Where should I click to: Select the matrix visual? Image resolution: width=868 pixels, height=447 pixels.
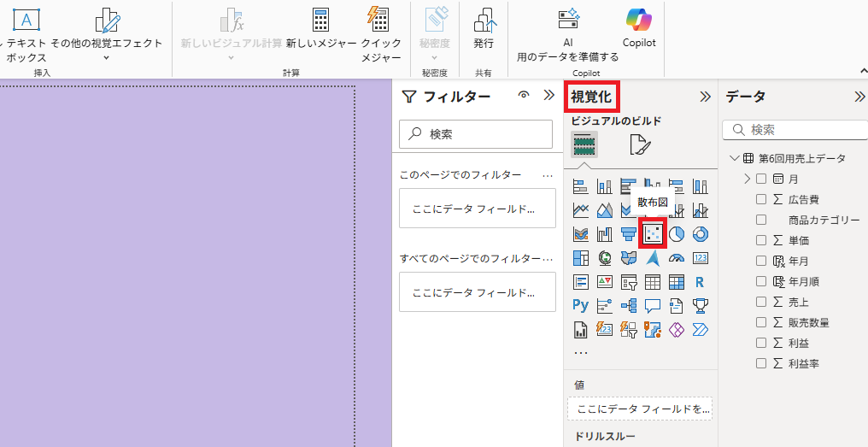pos(676,282)
